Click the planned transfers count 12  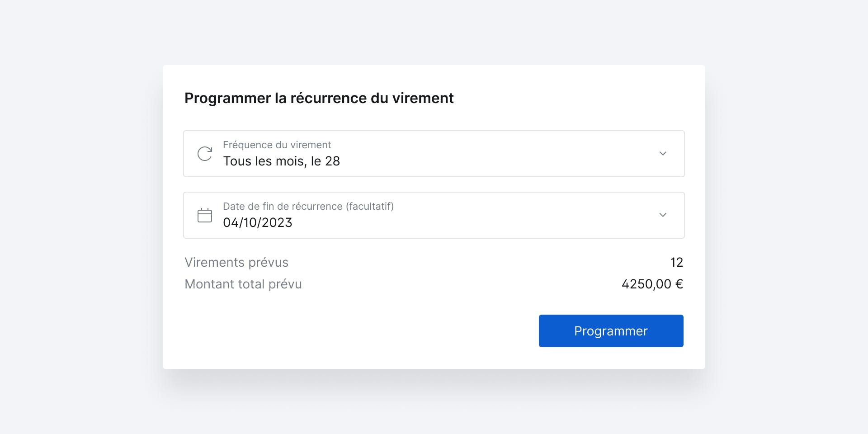tap(676, 263)
